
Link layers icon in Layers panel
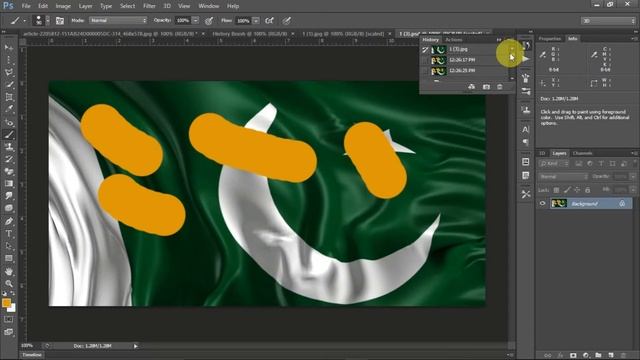pyautogui.click(x=548, y=356)
